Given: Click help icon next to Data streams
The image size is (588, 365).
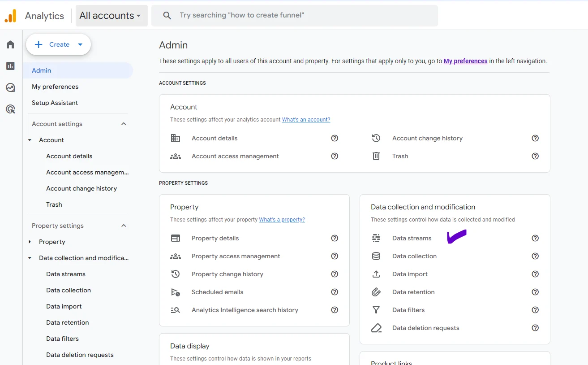Looking at the screenshot, I should point(535,238).
